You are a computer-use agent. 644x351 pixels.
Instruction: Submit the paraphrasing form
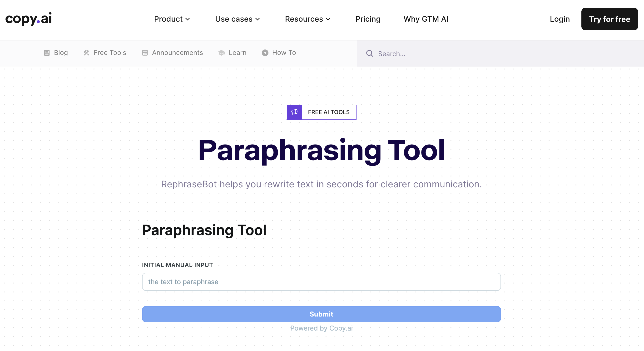pos(321,314)
